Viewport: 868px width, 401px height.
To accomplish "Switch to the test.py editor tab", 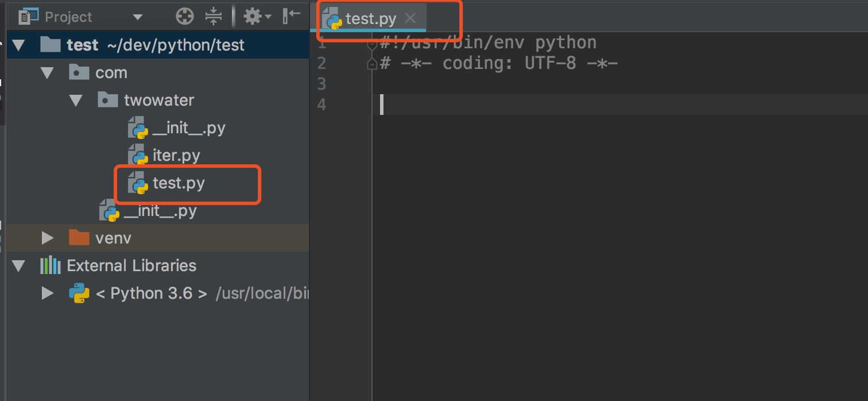I will pos(370,19).
